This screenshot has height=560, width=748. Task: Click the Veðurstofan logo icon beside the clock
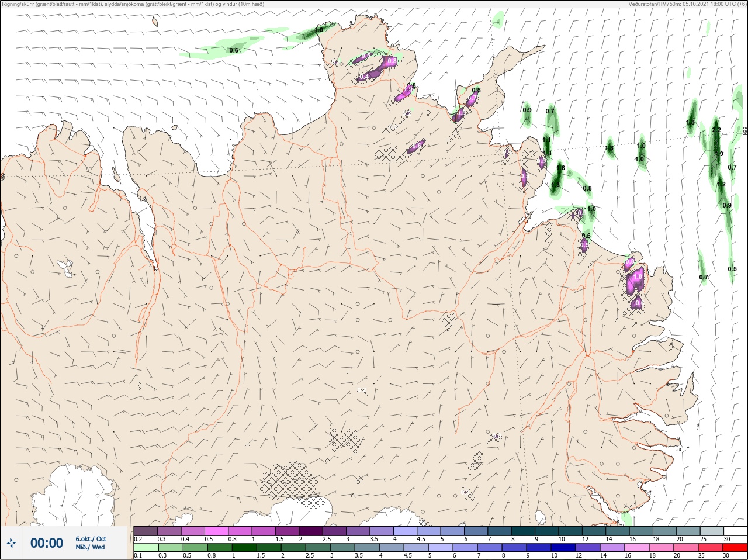(x=12, y=544)
